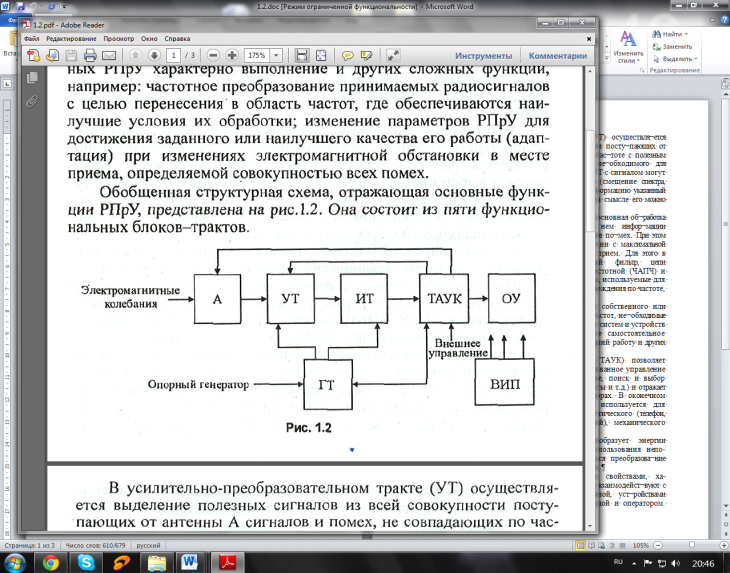Open the 175% zoom level dropdown
This screenshot has width=730, height=573.
[276, 55]
